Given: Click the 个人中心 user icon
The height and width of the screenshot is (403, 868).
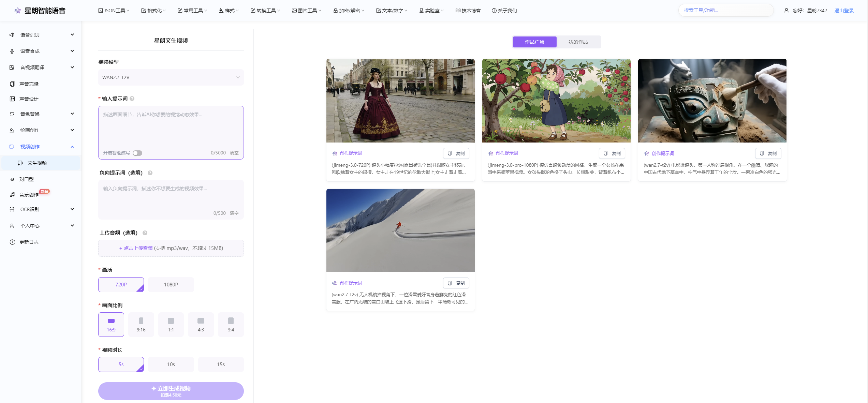Looking at the screenshot, I should (12, 226).
